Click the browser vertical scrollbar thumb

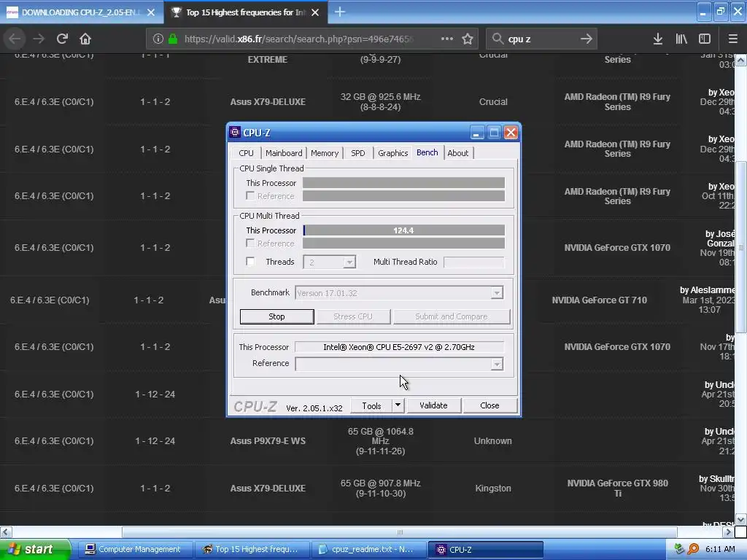741,248
